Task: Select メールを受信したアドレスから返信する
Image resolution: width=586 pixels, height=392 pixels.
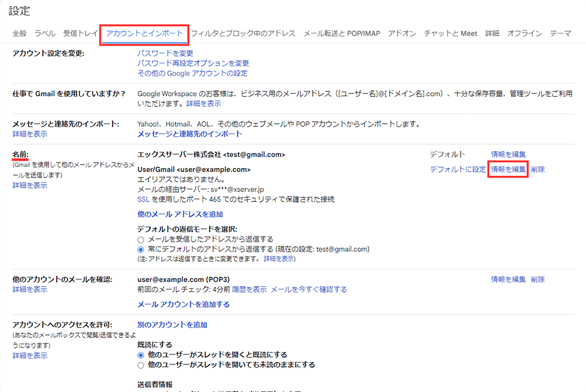Action: point(141,238)
